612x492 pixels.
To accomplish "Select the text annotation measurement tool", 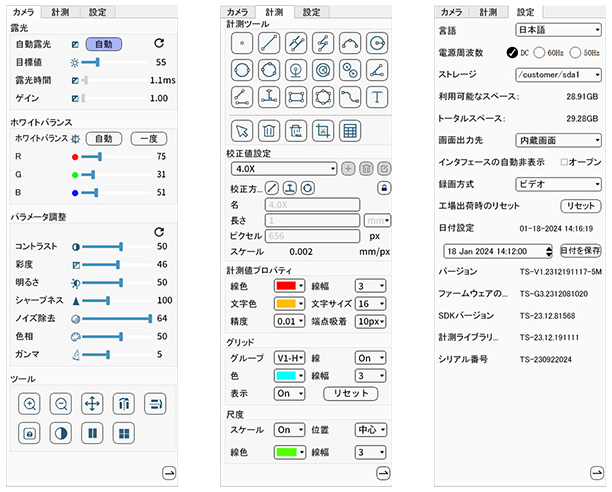I will point(378,96).
